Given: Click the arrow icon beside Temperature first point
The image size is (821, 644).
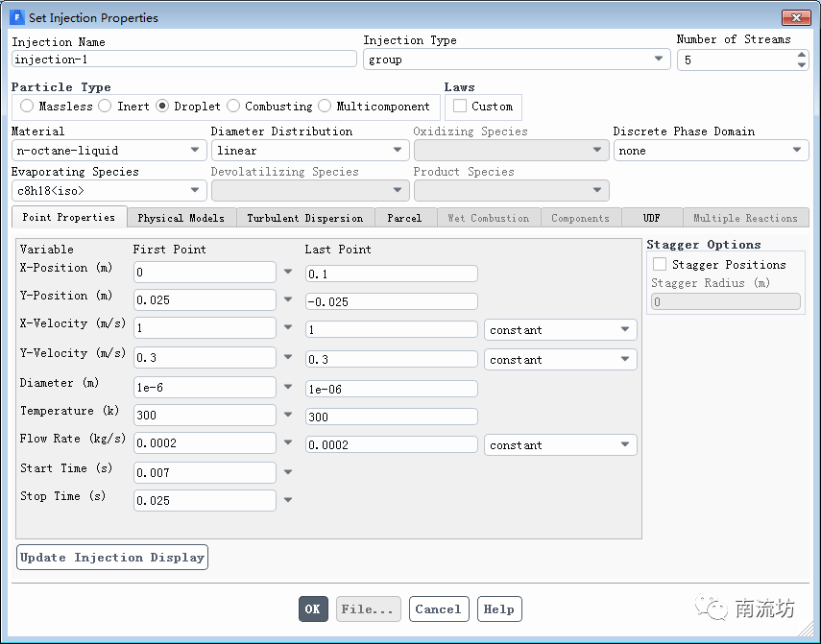Looking at the screenshot, I should [x=288, y=416].
